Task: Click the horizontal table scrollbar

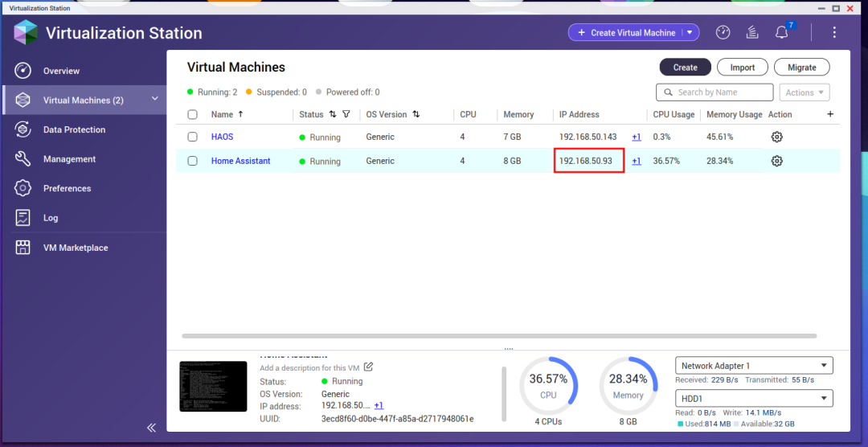Action: point(499,336)
